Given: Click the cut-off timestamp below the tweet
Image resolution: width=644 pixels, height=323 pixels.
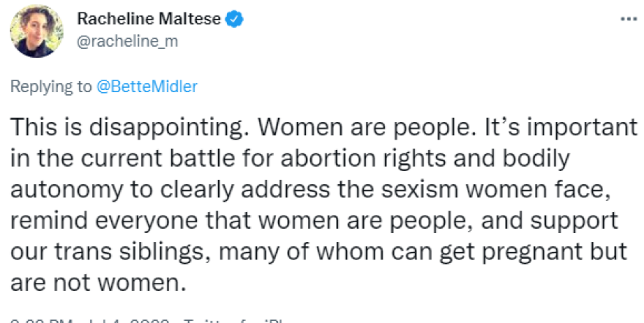Looking at the screenshot, I should click(x=88, y=320).
